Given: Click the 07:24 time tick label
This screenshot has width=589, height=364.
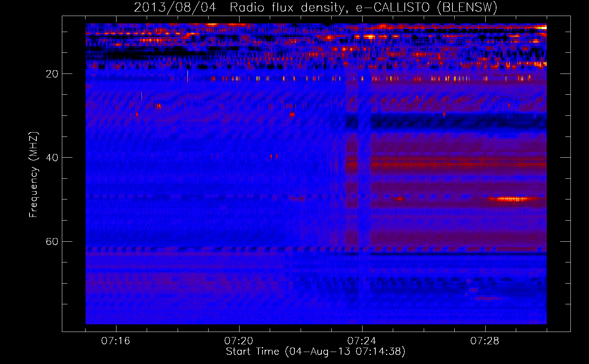Looking at the screenshot, I should 362,341.
